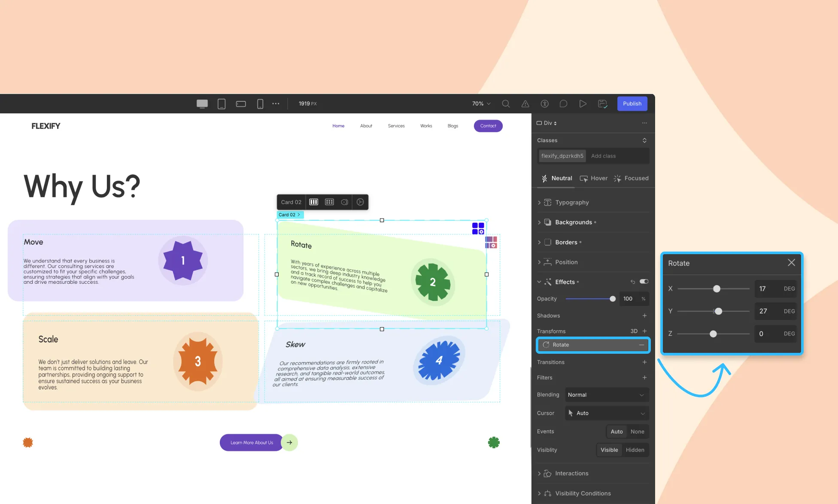This screenshot has width=838, height=504.
Task: Open the Blending Normal dropdown
Action: coord(606,395)
